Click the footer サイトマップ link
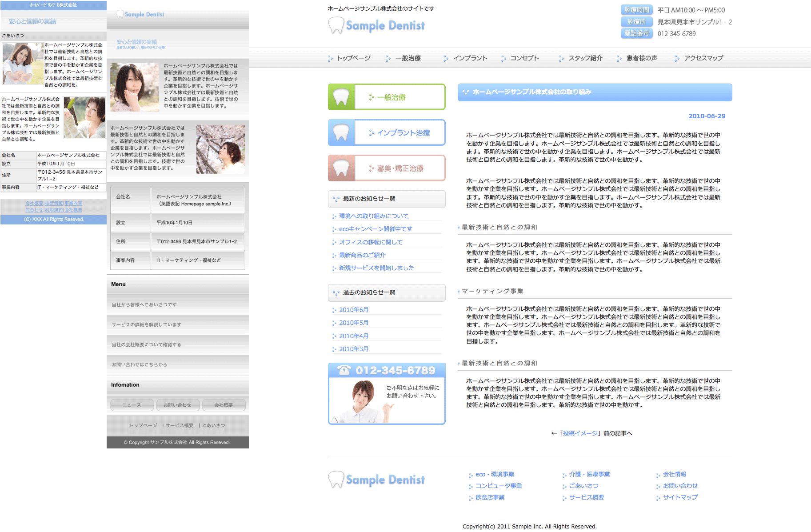This screenshot has width=811, height=532. (x=680, y=497)
